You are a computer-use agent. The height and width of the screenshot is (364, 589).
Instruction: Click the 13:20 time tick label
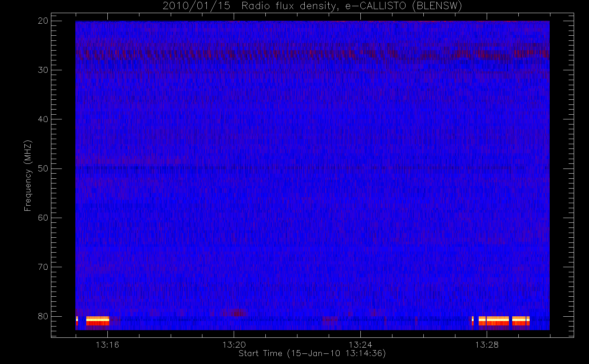tap(234, 345)
